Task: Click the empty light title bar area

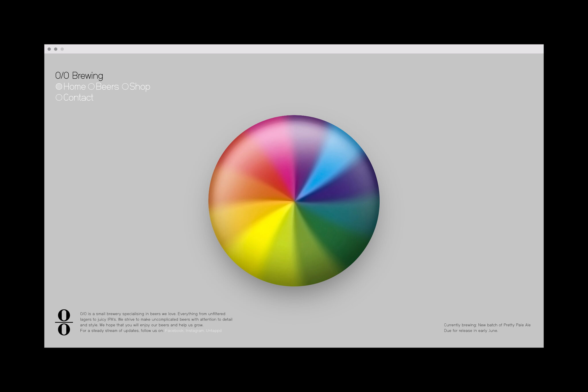Action: [294, 49]
